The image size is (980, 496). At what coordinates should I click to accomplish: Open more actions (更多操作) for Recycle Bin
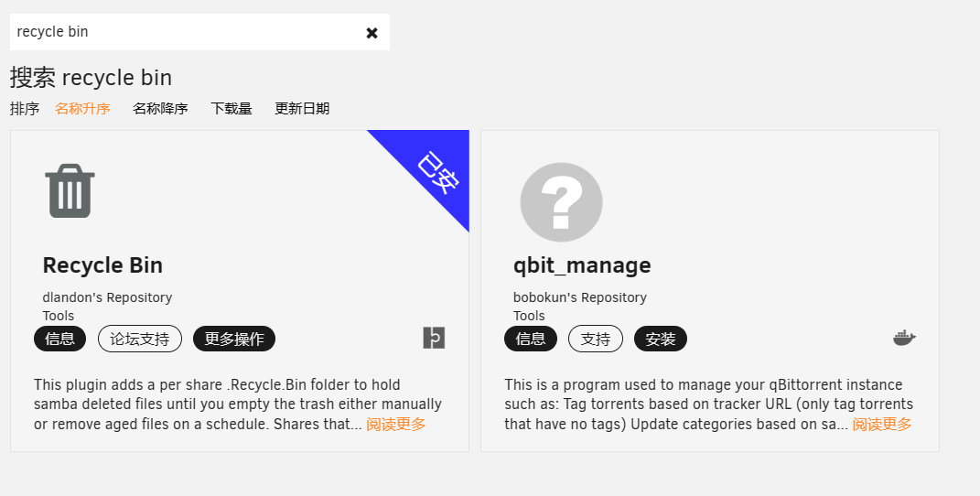(234, 339)
